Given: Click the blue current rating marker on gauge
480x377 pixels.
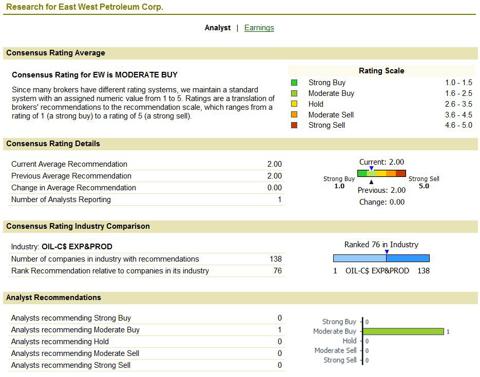Looking at the screenshot, I should tap(371, 168).
